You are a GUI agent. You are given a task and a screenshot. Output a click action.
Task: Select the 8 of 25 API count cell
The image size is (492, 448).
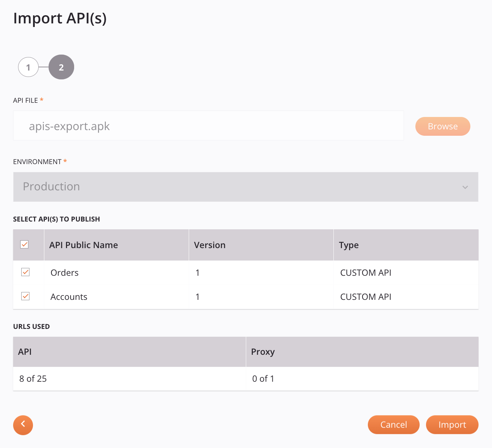coord(33,379)
